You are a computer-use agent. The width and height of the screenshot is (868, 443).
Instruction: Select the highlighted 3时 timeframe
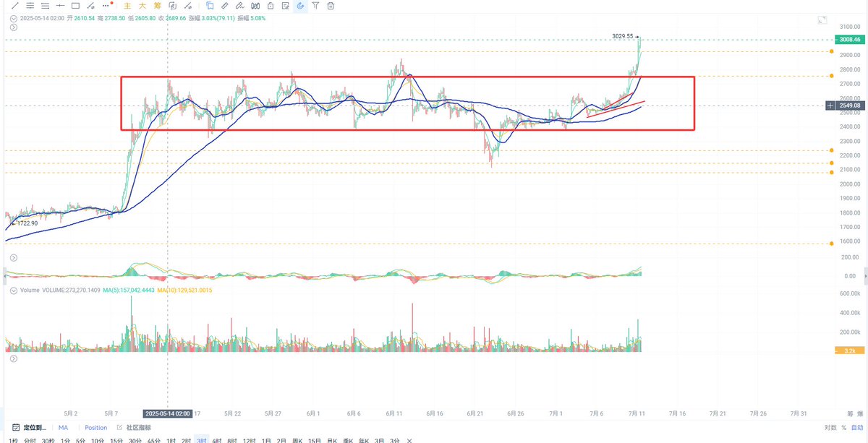click(201, 440)
